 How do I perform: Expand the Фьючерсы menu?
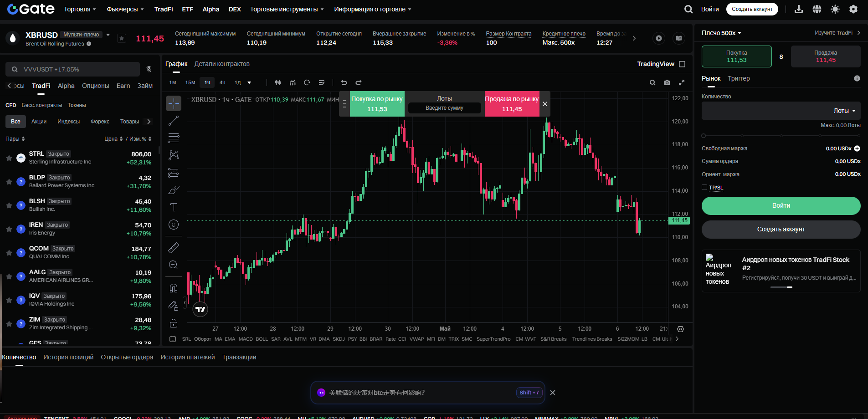125,9
